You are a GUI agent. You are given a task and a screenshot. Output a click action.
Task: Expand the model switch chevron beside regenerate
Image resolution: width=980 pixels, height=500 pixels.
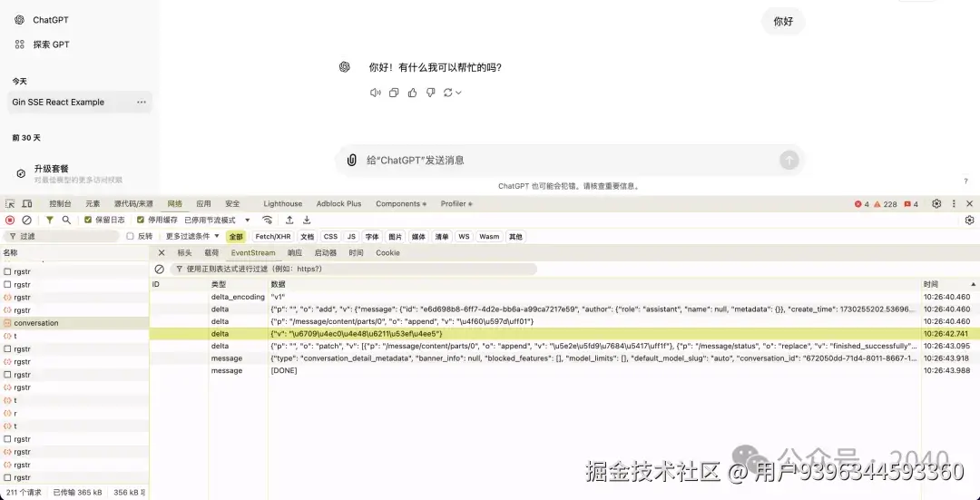pyautogui.click(x=458, y=93)
